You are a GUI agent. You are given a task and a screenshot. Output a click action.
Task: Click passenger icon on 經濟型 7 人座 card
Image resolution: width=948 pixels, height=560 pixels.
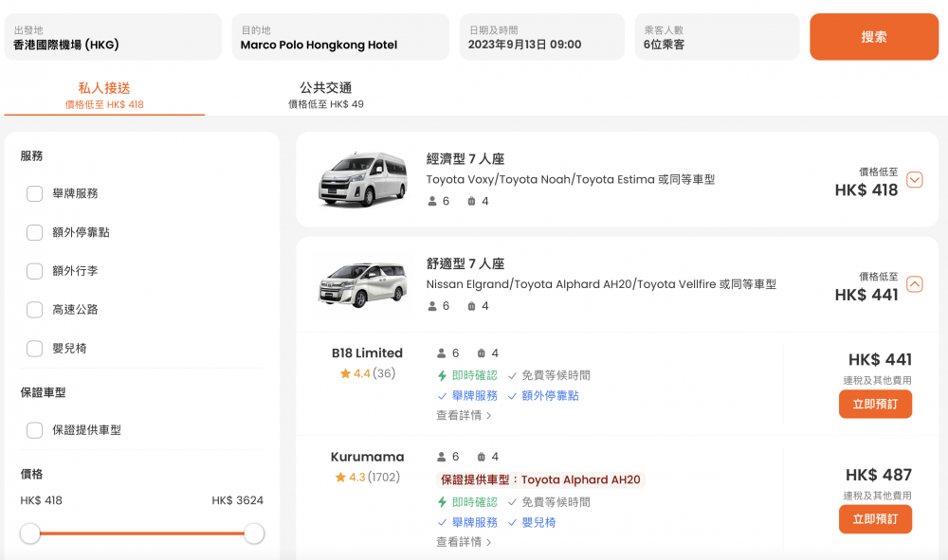tap(432, 201)
